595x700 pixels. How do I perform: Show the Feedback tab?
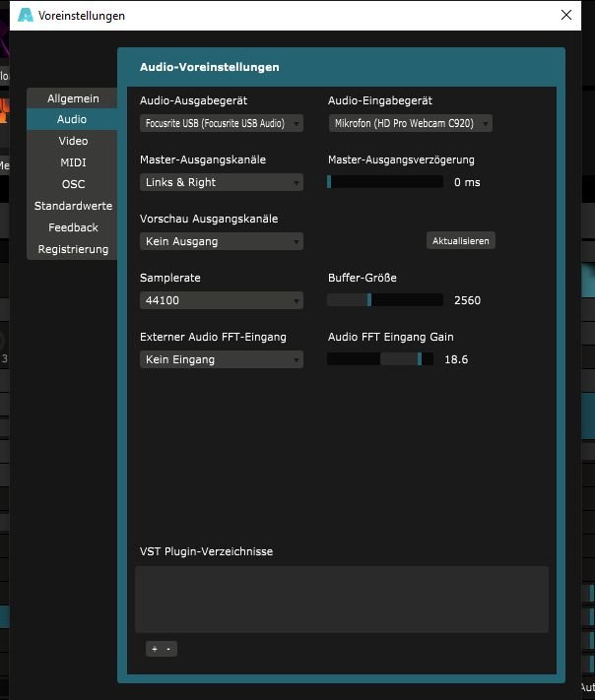click(x=73, y=227)
